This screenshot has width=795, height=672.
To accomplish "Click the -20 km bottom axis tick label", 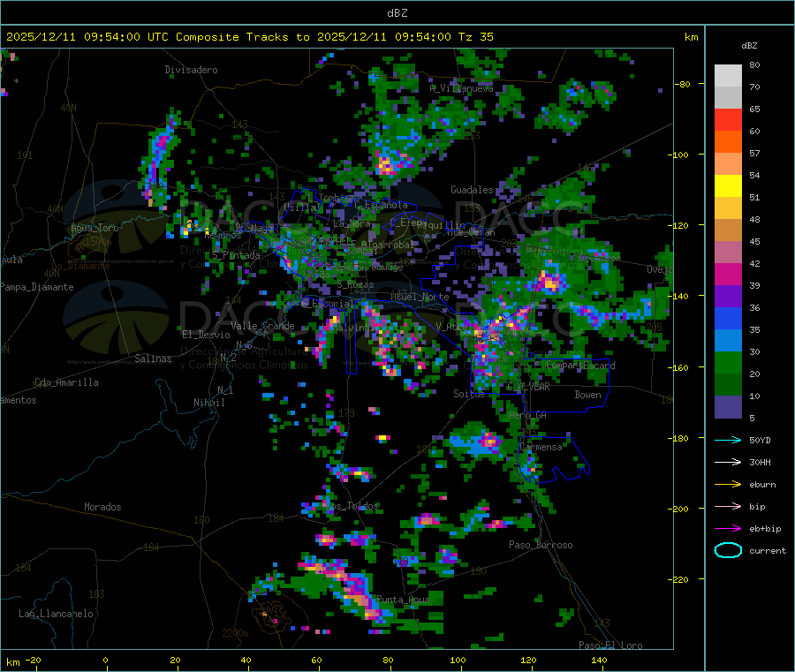I will [x=33, y=660].
